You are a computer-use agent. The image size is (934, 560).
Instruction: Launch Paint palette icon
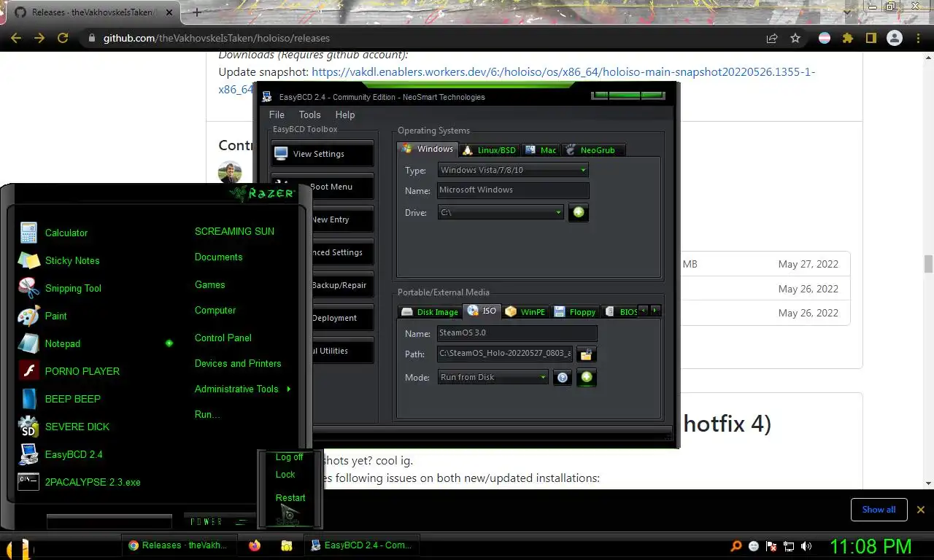click(28, 316)
